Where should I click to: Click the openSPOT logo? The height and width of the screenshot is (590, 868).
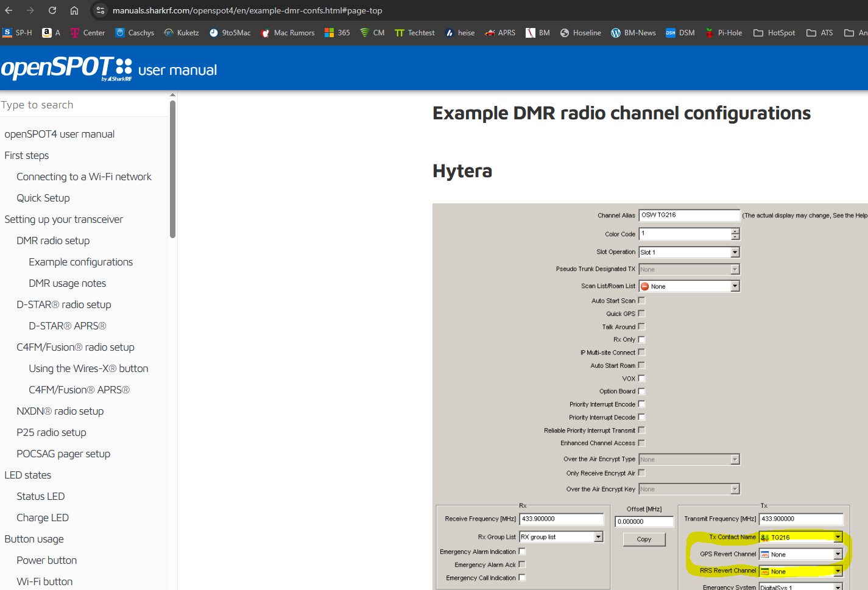click(x=66, y=69)
